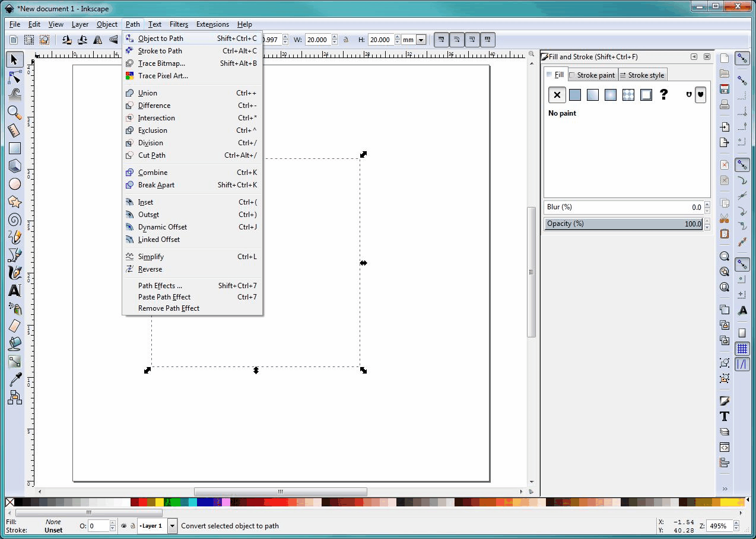
Task: Select the Rectangle tool
Action: [x=15, y=148]
